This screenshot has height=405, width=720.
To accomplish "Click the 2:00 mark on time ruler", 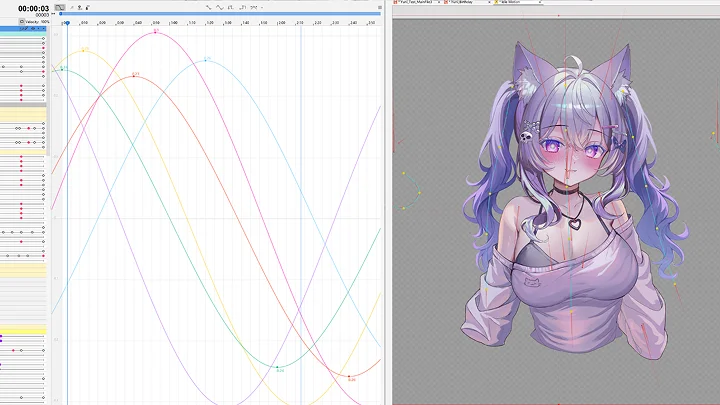I will pos(281,22).
